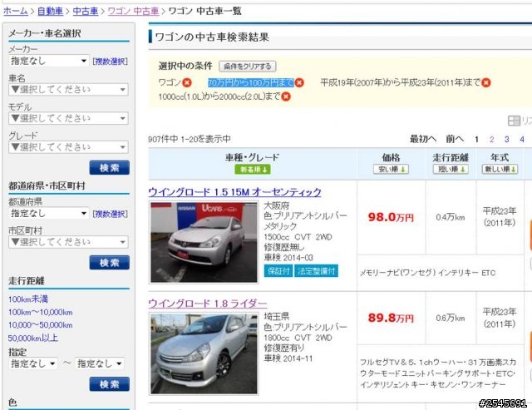Click 検索 button under グレード
Viewport: 532px width, 410px height.
click(x=110, y=168)
